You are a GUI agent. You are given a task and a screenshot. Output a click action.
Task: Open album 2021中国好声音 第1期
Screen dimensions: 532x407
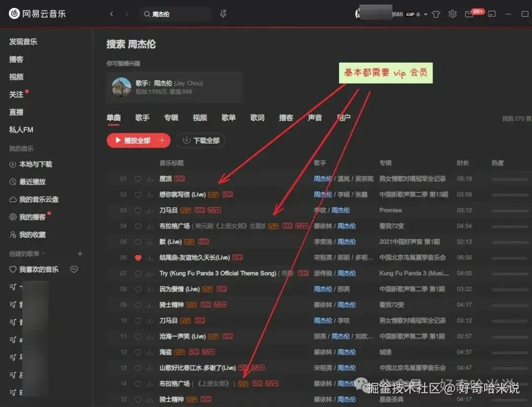pos(409,242)
